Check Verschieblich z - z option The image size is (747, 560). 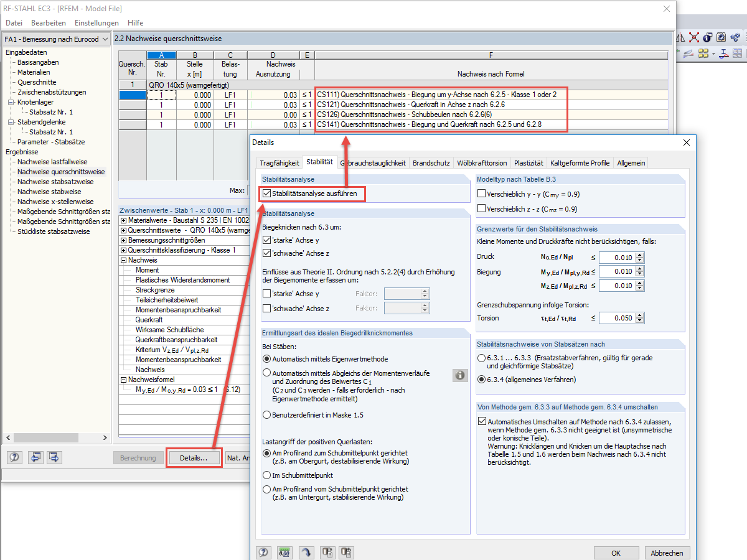[481, 208]
